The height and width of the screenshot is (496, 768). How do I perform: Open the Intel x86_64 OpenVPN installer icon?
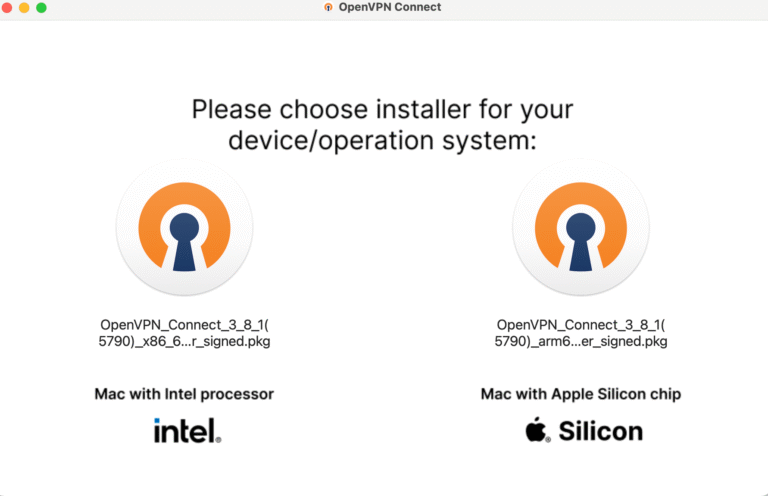(185, 227)
